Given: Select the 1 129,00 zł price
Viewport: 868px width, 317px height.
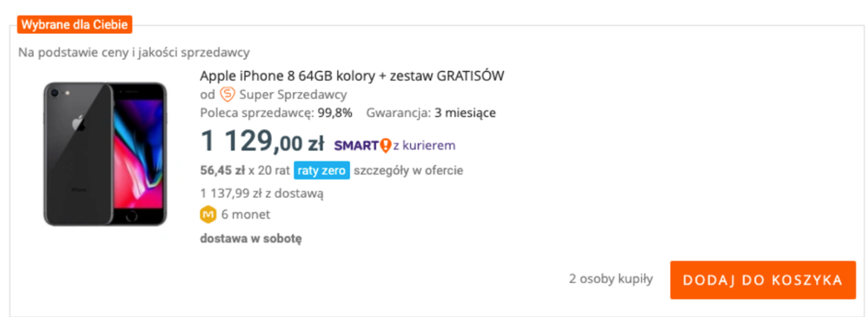Looking at the screenshot, I should [x=262, y=141].
